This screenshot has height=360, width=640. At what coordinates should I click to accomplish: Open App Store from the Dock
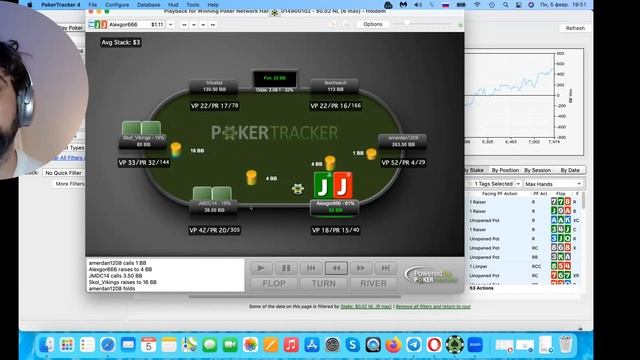click(x=311, y=345)
